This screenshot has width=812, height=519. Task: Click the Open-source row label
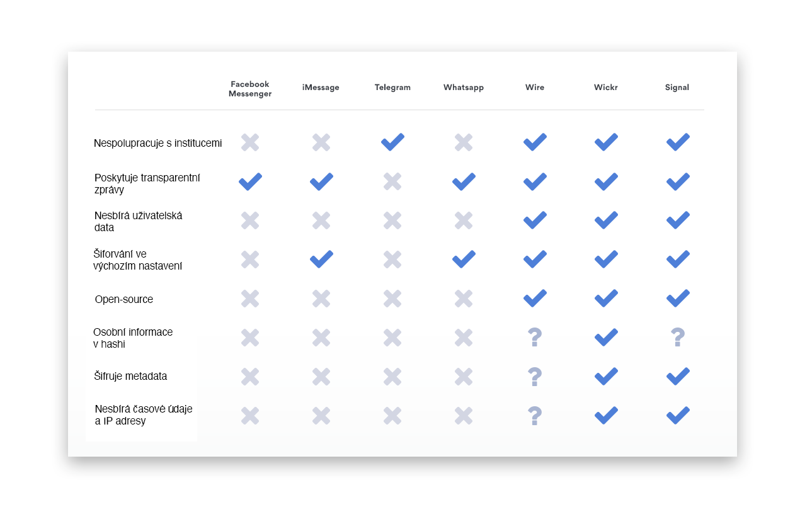(124, 299)
